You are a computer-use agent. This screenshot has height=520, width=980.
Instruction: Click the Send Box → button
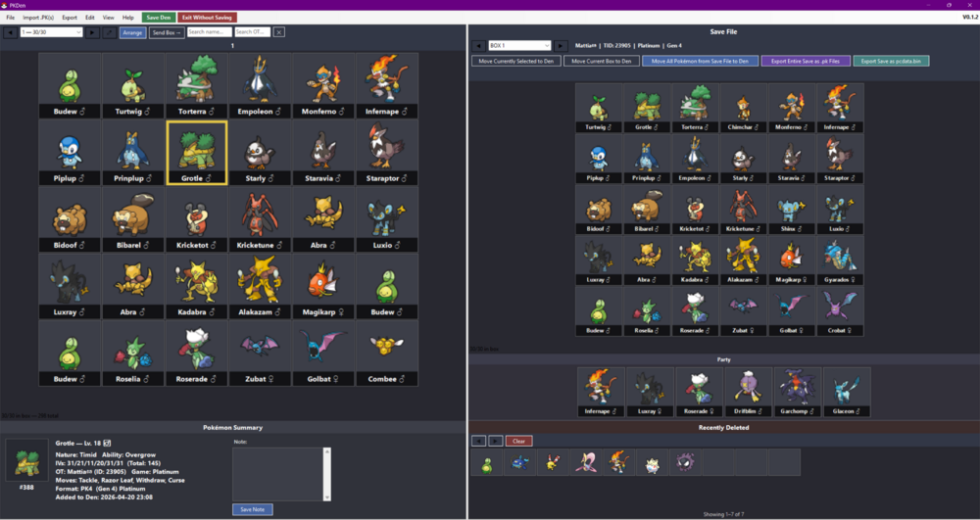click(x=167, y=32)
